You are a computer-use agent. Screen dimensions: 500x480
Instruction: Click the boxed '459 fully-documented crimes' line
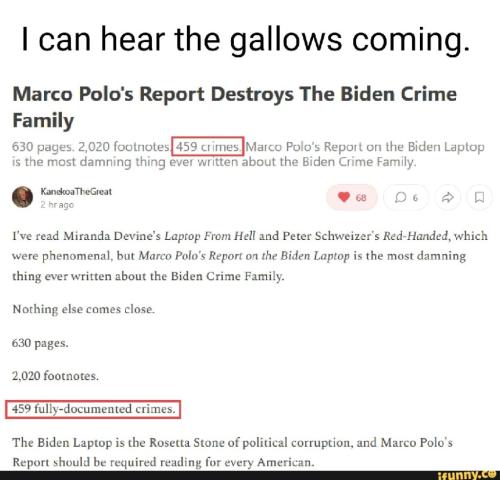[93, 409]
